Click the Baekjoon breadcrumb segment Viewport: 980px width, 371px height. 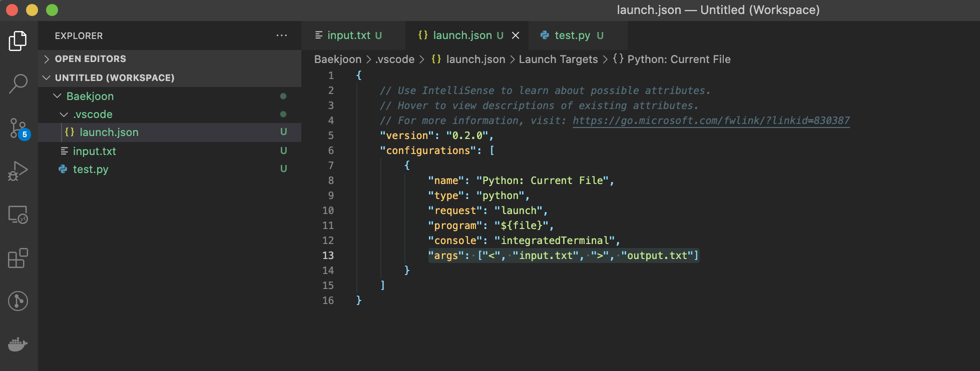click(338, 59)
